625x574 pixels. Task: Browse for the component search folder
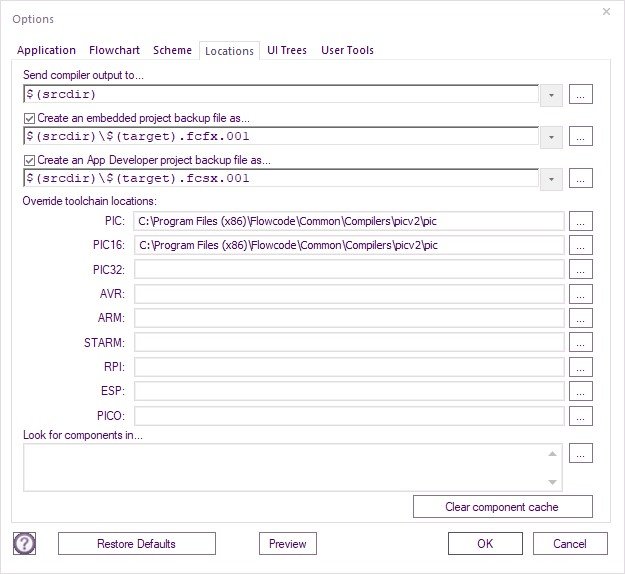581,453
